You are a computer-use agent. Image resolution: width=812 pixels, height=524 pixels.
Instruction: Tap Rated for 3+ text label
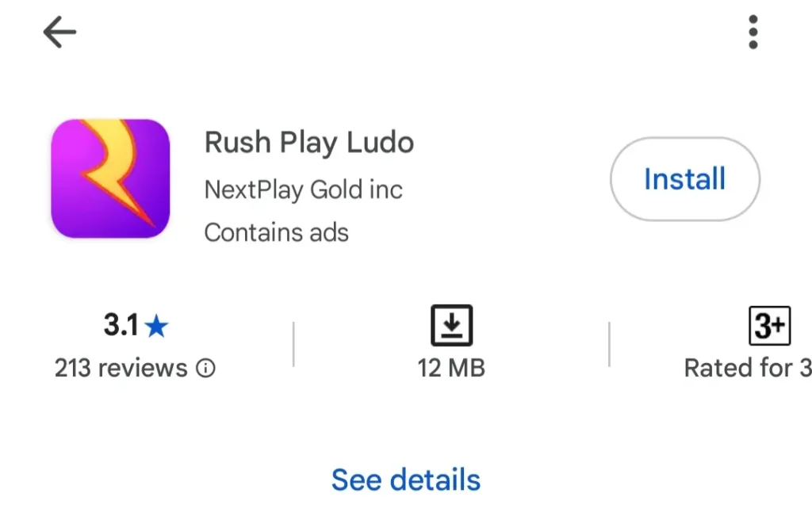click(x=745, y=367)
